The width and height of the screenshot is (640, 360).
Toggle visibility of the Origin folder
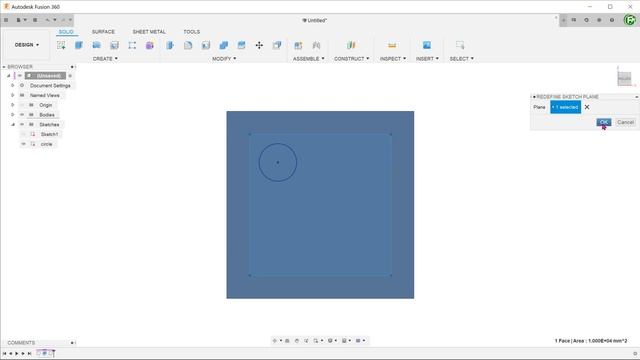pos(22,105)
